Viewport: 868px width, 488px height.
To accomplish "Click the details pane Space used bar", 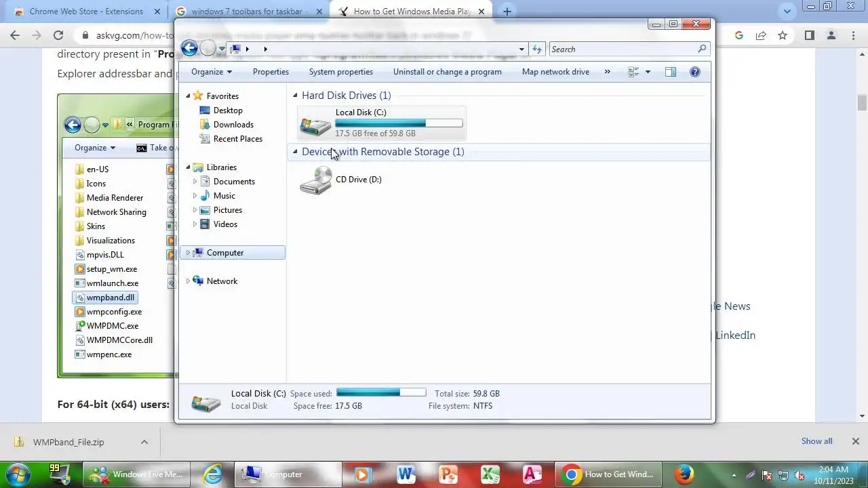I will coord(381,392).
